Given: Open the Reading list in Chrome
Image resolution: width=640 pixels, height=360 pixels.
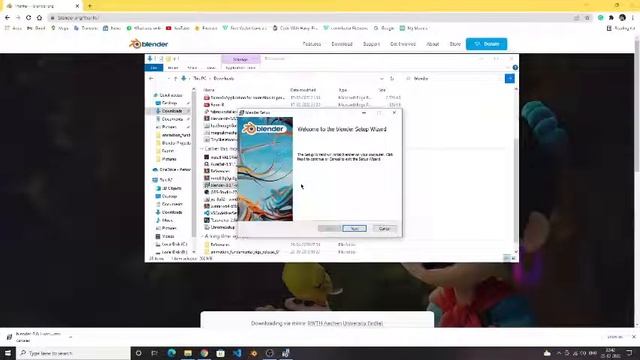Looking at the screenshot, I should pos(620,28).
